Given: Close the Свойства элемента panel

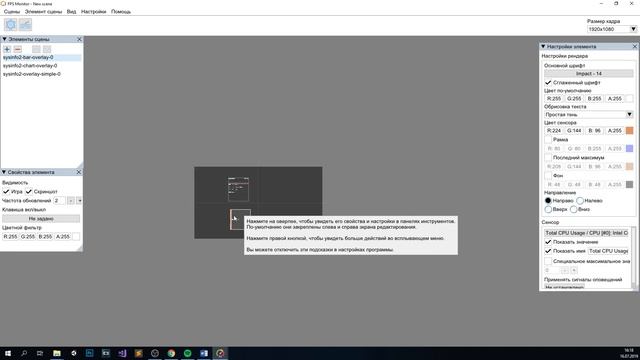Looking at the screenshot, I should pyautogui.click(x=79, y=172).
